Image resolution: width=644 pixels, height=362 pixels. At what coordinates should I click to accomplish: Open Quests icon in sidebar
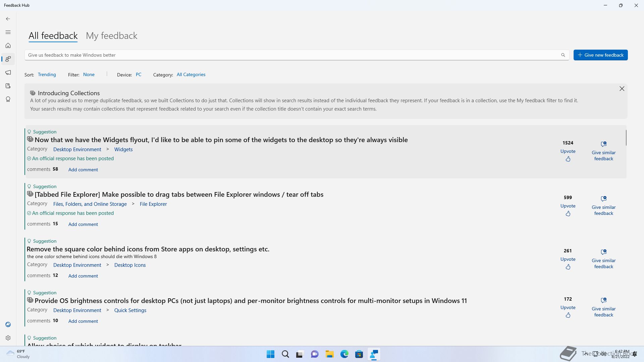(x=8, y=86)
